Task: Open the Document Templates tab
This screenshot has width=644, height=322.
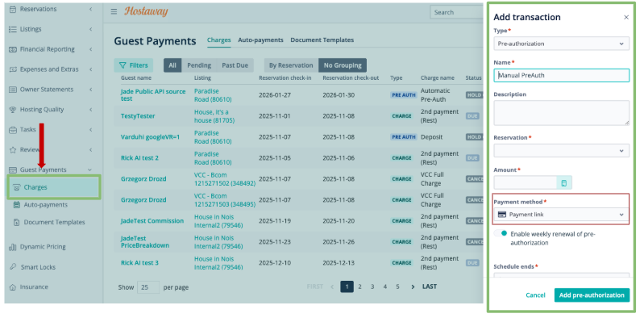Action: (322, 40)
